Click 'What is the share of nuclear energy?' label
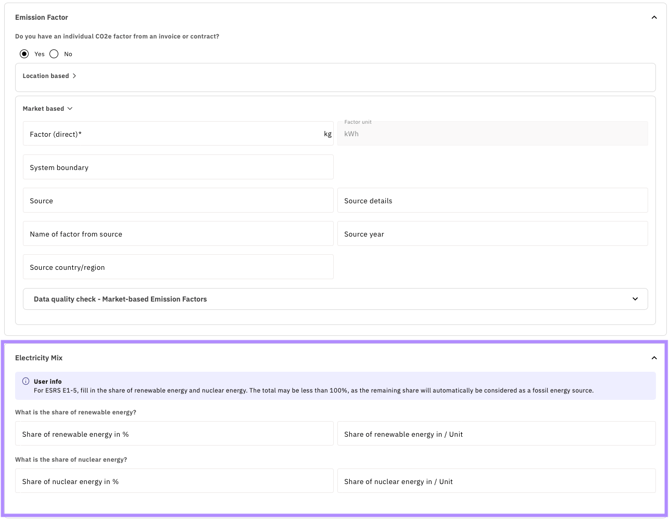670x522 pixels. [x=71, y=460]
